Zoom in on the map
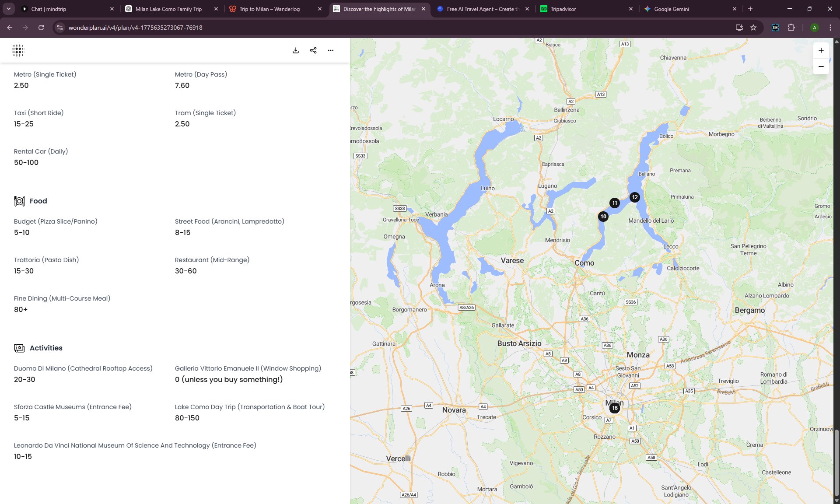 coord(821,50)
